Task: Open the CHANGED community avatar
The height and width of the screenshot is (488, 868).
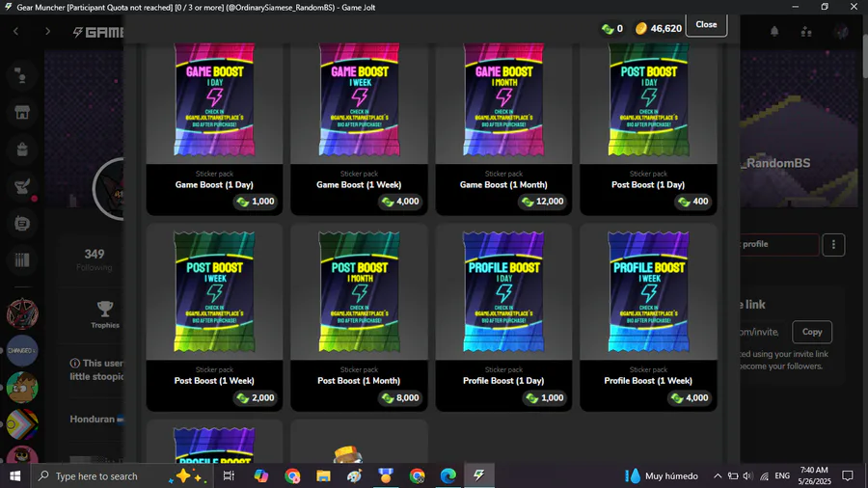Action: (22, 351)
